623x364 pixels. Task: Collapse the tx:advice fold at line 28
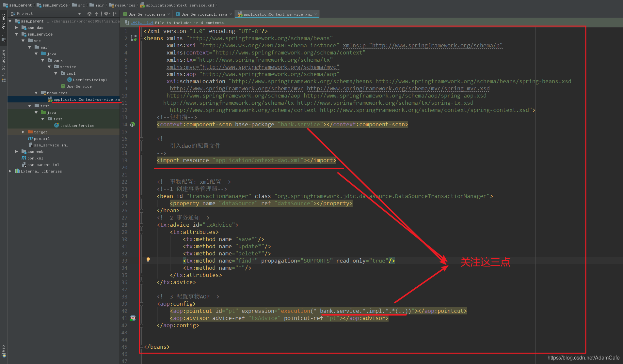pyautogui.click(x=142, y=225)
